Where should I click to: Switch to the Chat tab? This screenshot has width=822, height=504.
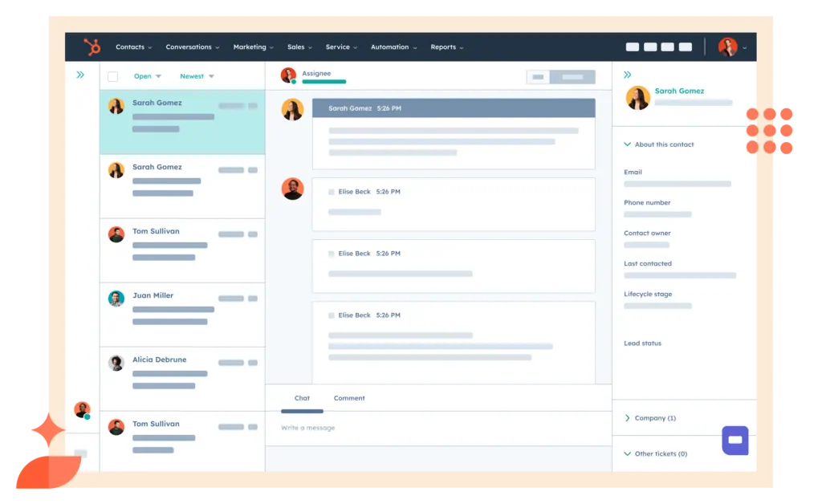[x=302, y=398]
